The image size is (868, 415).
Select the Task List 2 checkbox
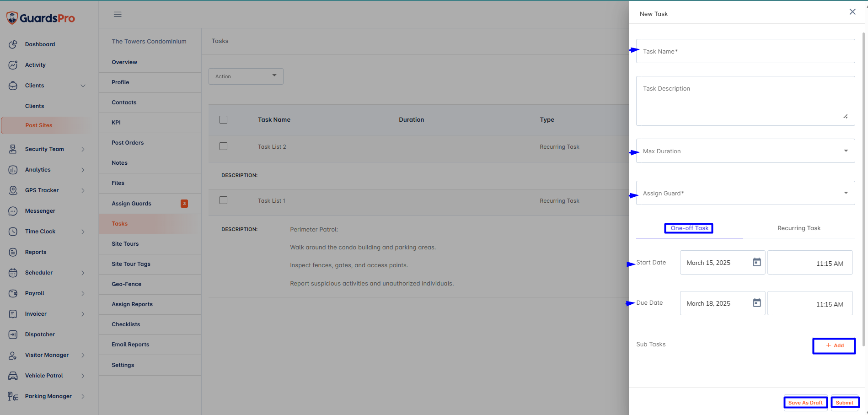point(223,146)
